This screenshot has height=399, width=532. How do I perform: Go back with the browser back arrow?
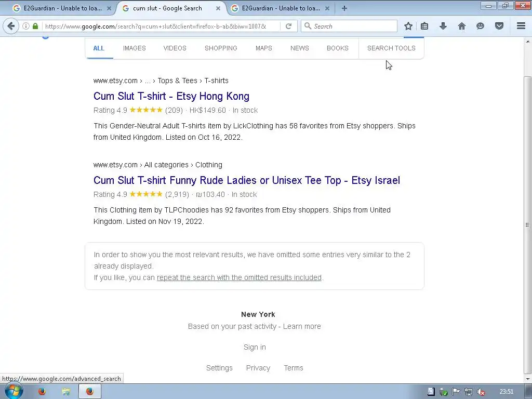[11, 26]
